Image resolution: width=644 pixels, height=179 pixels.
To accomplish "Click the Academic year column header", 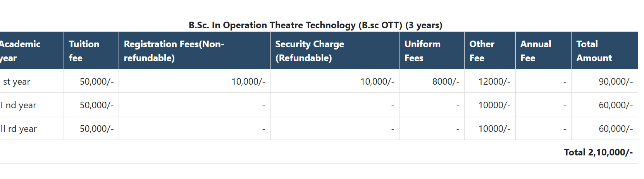I will click(x=19, y=51).
